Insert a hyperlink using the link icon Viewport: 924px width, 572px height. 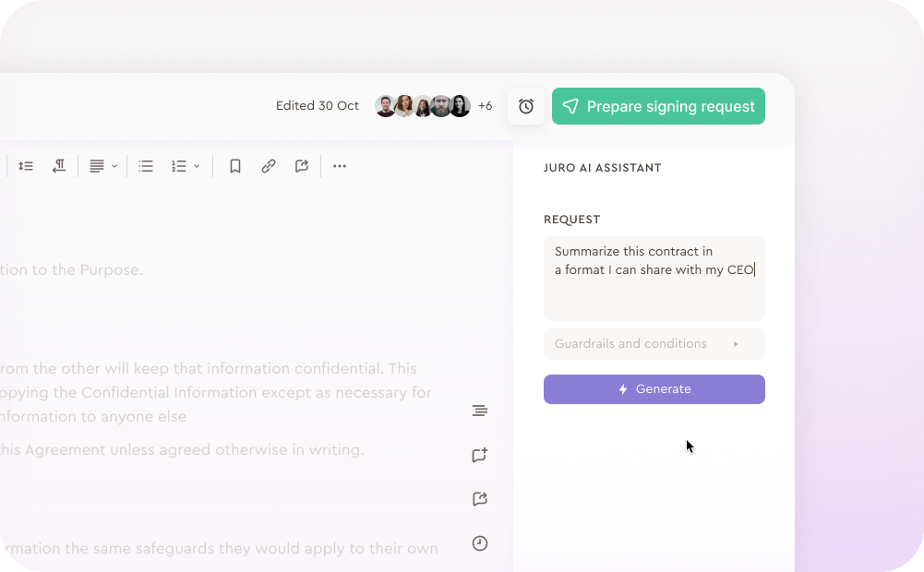pos(269,166)
